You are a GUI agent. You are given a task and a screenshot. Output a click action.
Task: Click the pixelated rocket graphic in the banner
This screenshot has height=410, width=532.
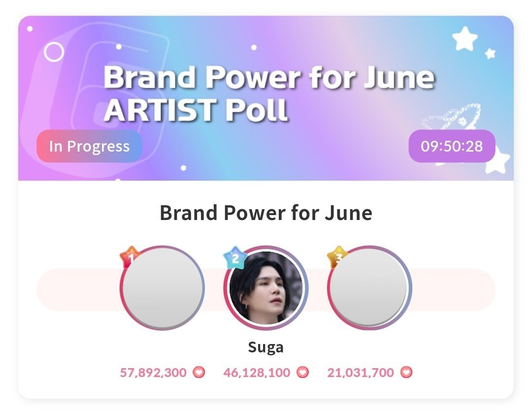(452, 116)
